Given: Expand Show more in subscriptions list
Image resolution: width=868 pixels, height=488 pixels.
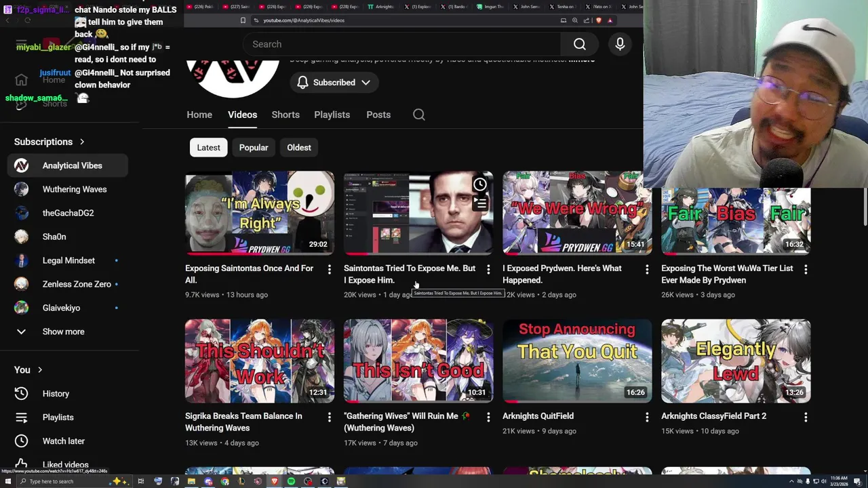Looking at the screenshot, I should point(64,331).
